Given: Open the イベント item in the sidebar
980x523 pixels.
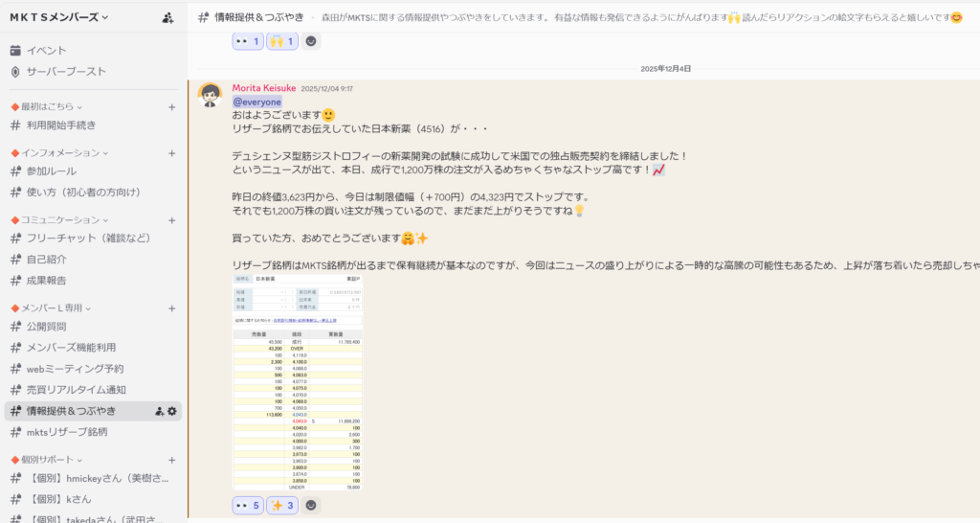Looking at the screenshot, I should pos(46,51).
